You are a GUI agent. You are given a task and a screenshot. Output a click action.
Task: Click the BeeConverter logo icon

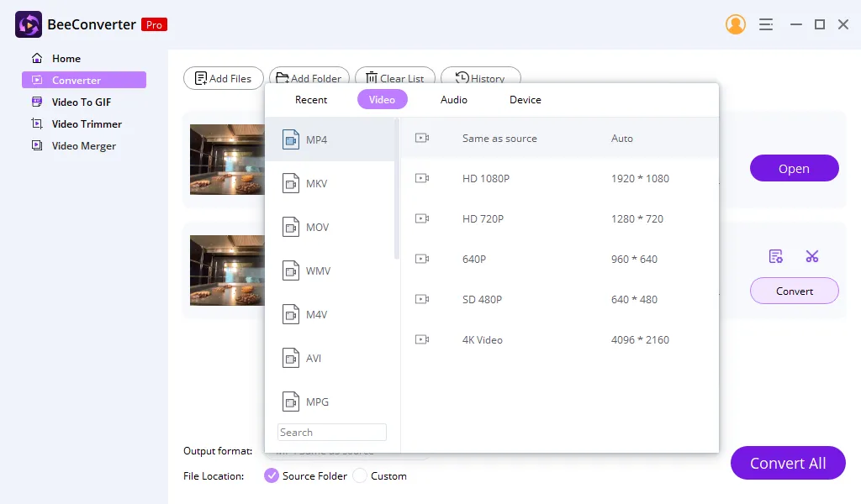[x=29, y=24]
